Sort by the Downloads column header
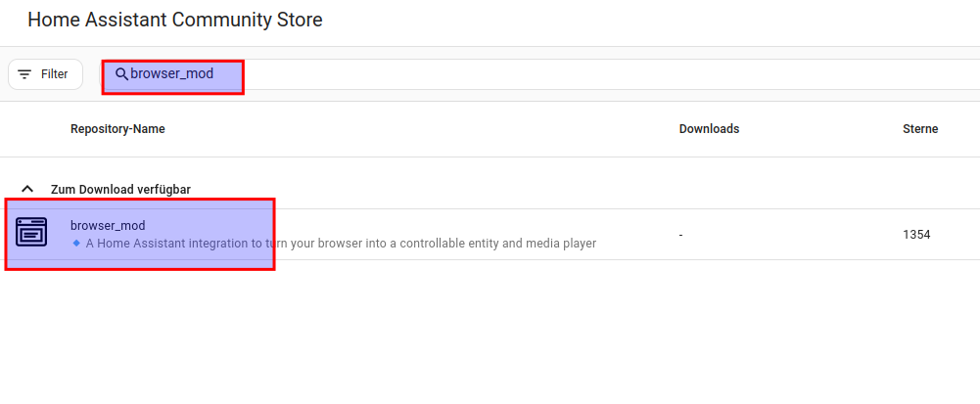 pyautogui.click(x=709, y=129)
